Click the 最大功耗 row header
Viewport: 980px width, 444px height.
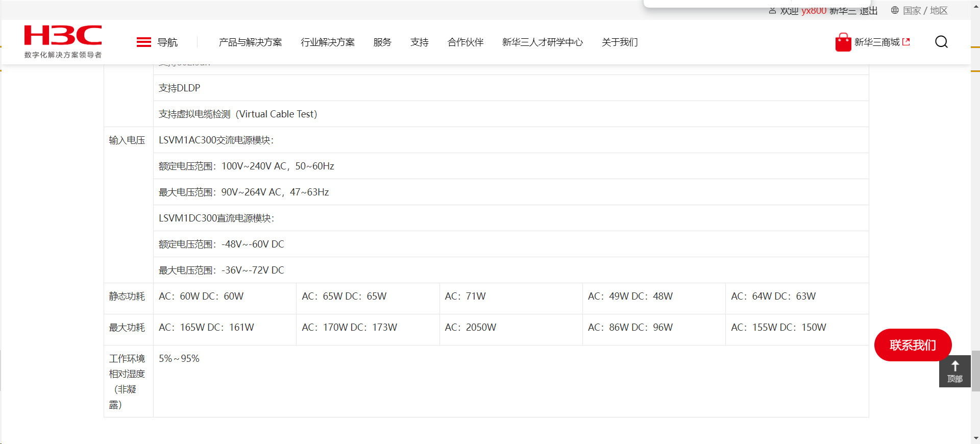tap(127, 328)
